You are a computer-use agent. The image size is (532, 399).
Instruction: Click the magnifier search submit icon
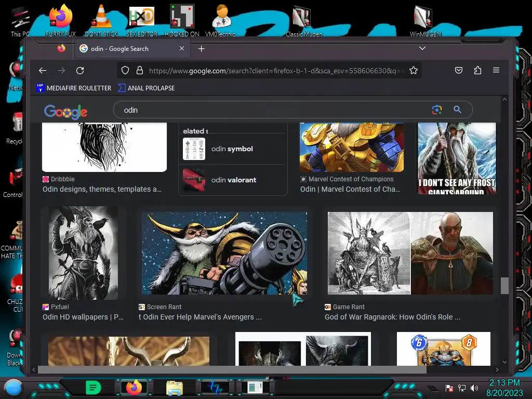457,110
